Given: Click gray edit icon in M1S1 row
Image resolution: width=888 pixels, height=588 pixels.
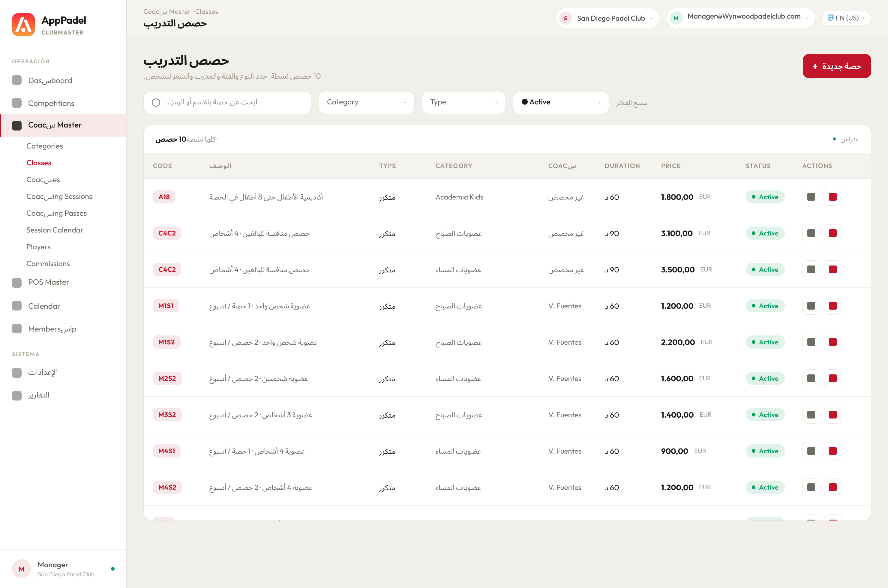Looking at the screenshot, I should [811, 306].
